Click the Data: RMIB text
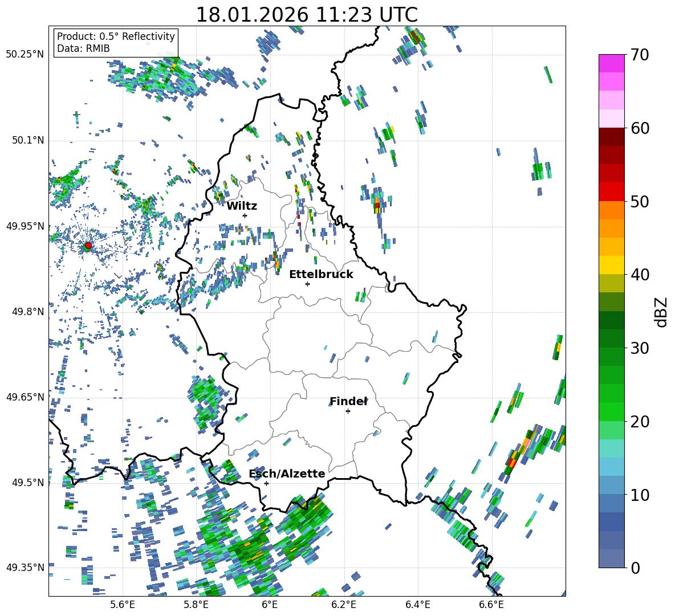 click(x=83, y=48)
